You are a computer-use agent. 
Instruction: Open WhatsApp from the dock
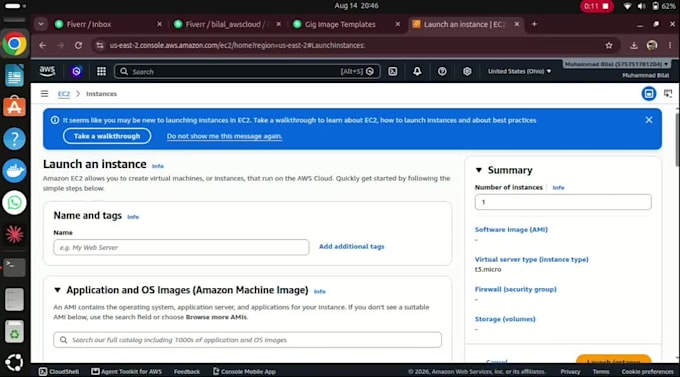click(x=14, y=202)
